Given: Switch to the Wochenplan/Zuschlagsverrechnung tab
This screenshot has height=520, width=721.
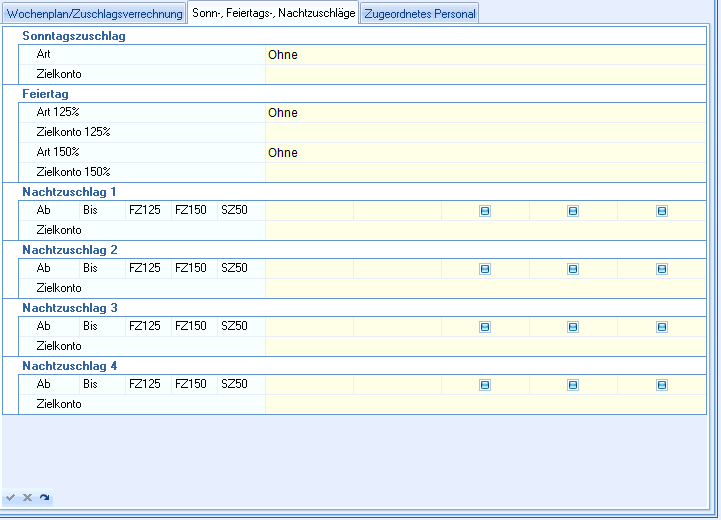Looking at the screenshot, I should (x=94, y=14).
